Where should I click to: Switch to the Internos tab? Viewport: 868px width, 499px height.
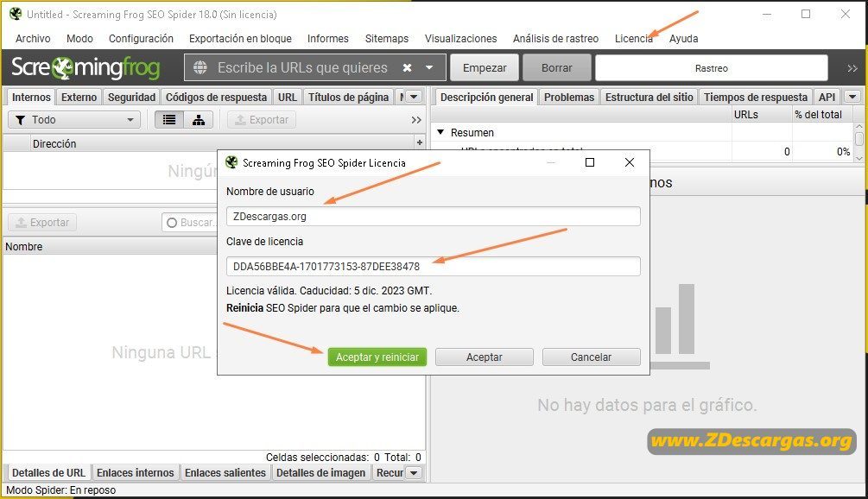click(x=31, y=98)
